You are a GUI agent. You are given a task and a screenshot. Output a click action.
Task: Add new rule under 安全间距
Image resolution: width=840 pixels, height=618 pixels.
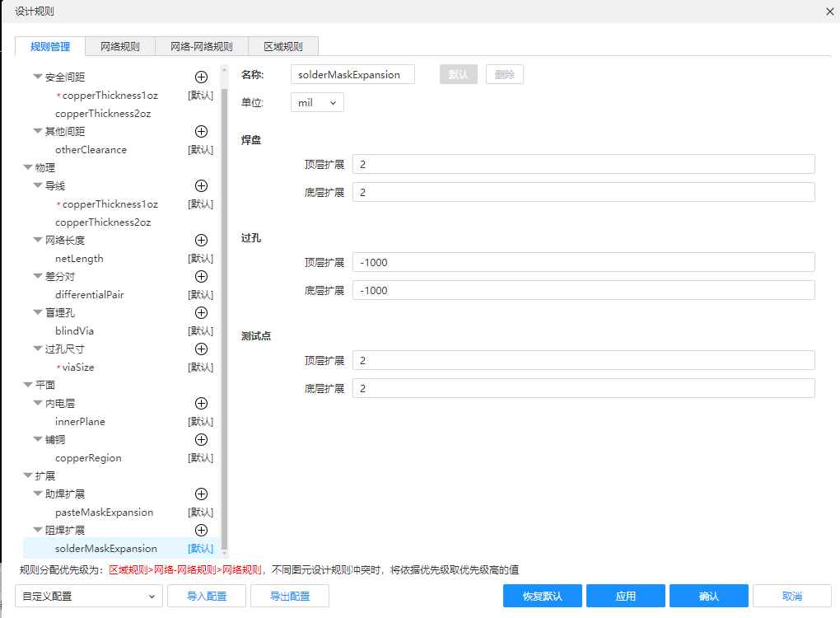pyautogui.click(x=201, y=77)
